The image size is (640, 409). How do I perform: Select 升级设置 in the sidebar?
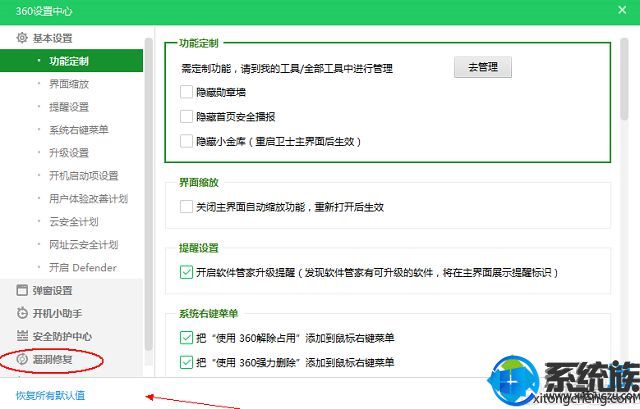point(69,153)
